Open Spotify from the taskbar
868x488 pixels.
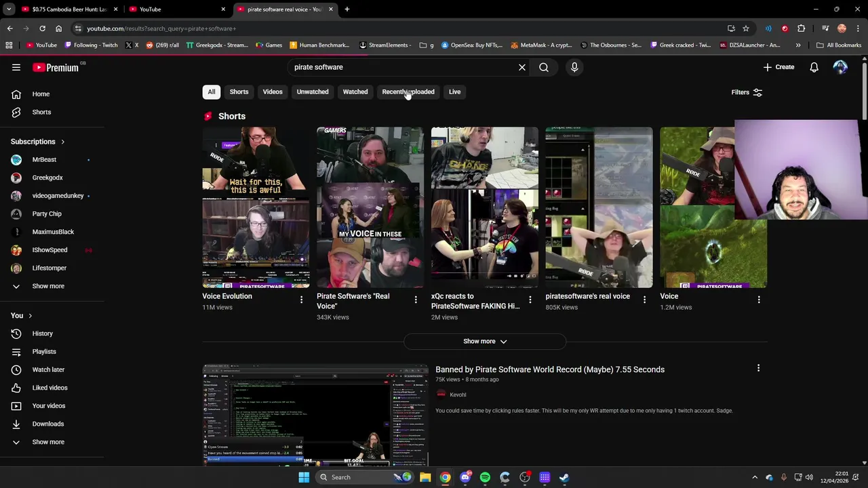pos(485,477)
